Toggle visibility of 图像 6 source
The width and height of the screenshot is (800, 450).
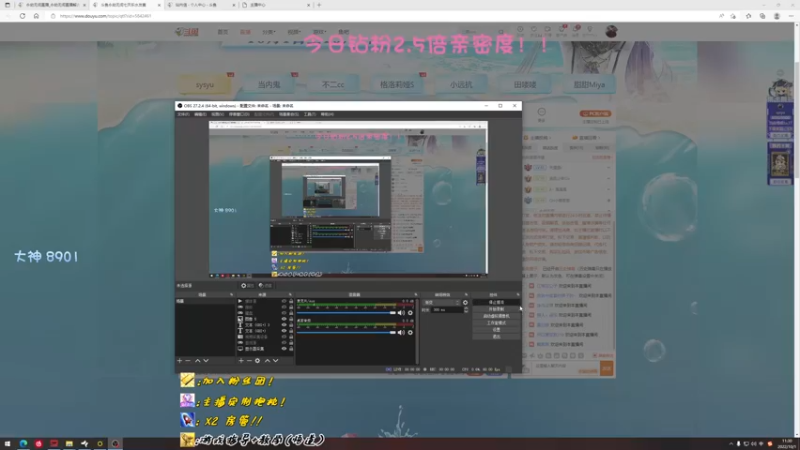click(284, 319)
